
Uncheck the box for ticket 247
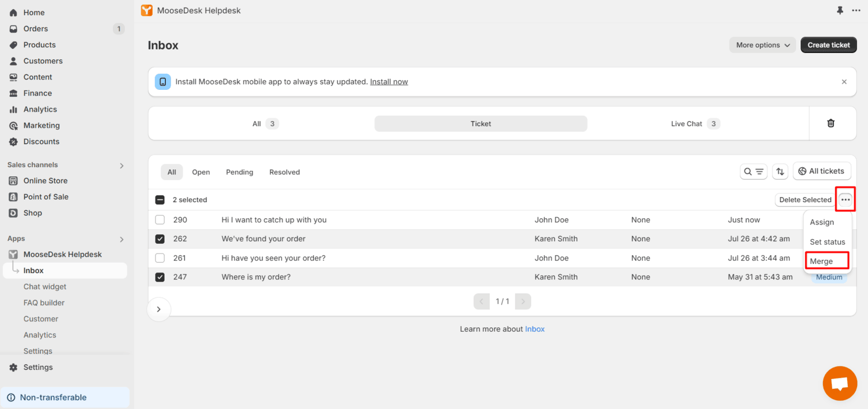point(160,277)
